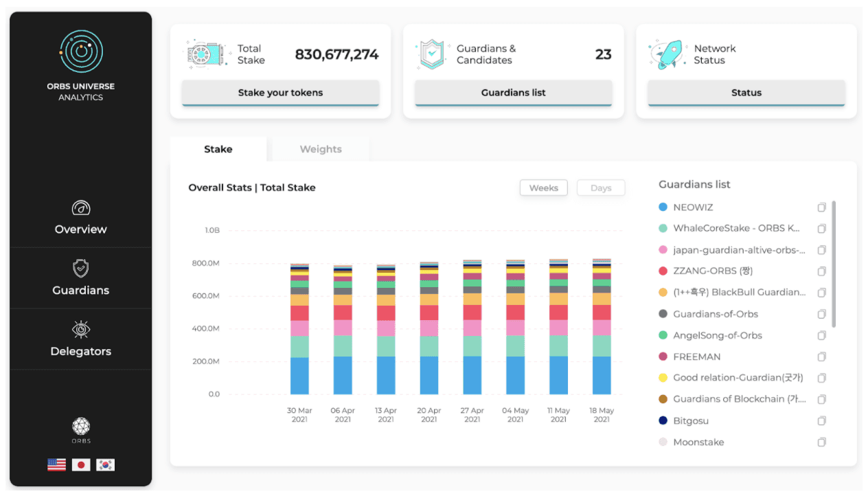Copy Moonstake guardian address
The image size is (868, 496).
[821, 442]
